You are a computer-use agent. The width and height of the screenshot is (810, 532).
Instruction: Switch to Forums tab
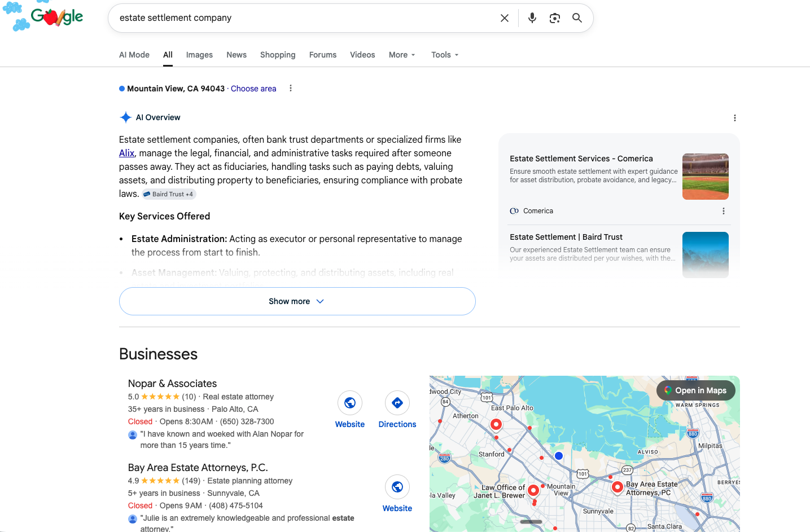click(x=323, y=55)
